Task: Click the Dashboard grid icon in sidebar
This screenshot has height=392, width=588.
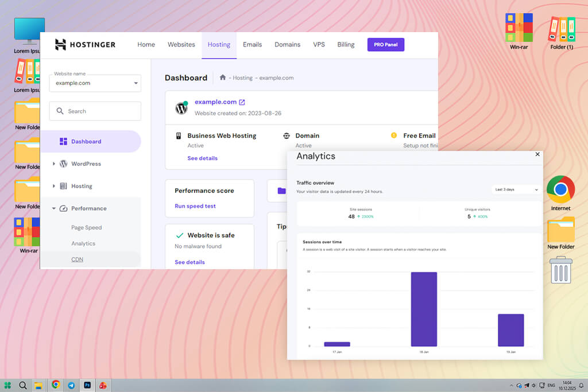Action: tap(63, 141)
